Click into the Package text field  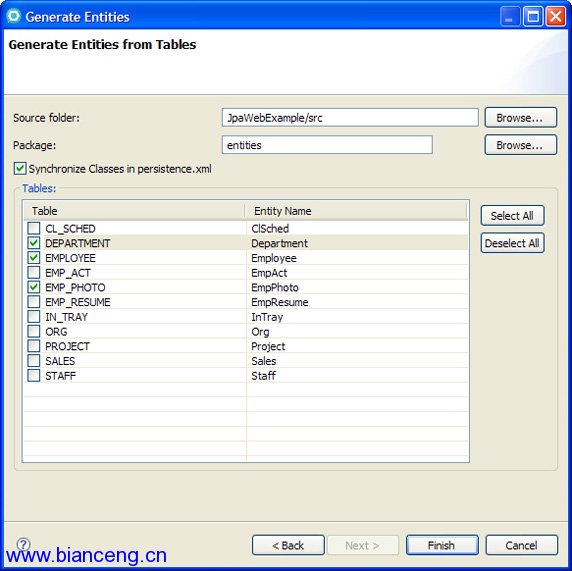pyautogui.click(x=327, y=145)
